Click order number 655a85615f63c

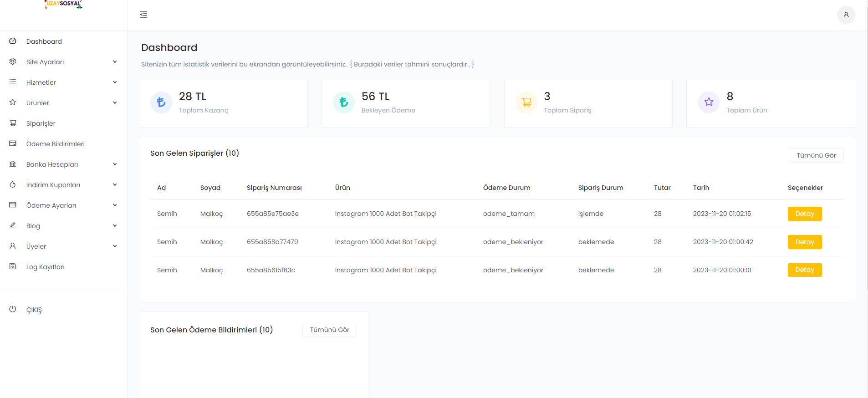tap(271, 270)
